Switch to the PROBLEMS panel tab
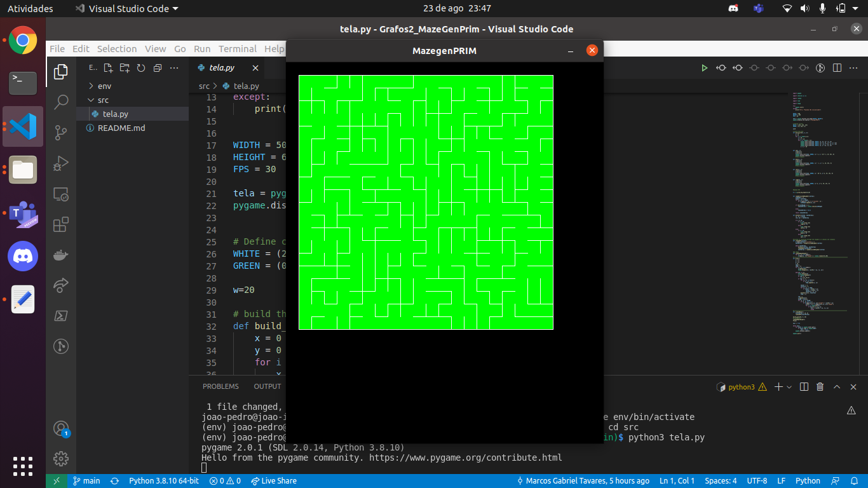The height and width of the screenshot is (488, 868). 220,386
